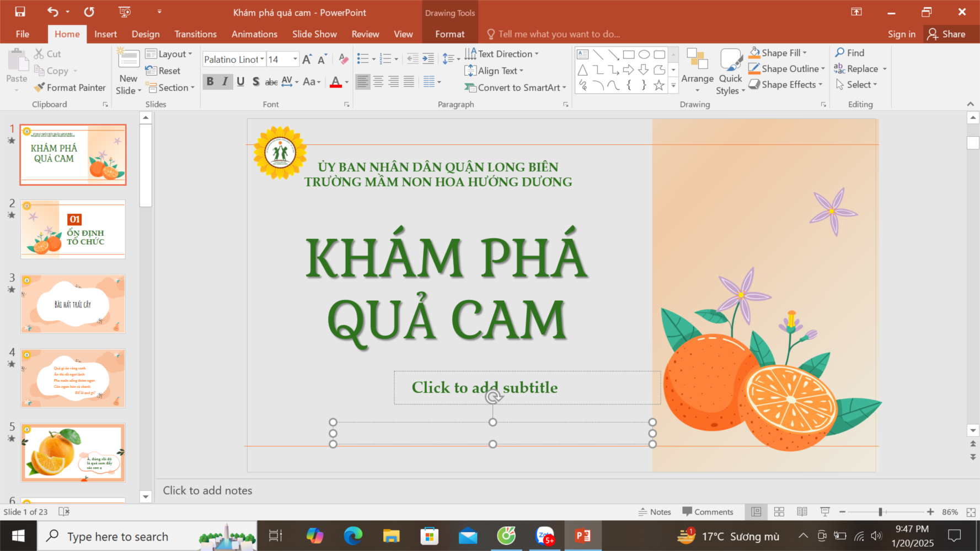Open Reading View from status bar

pos(802,512)
